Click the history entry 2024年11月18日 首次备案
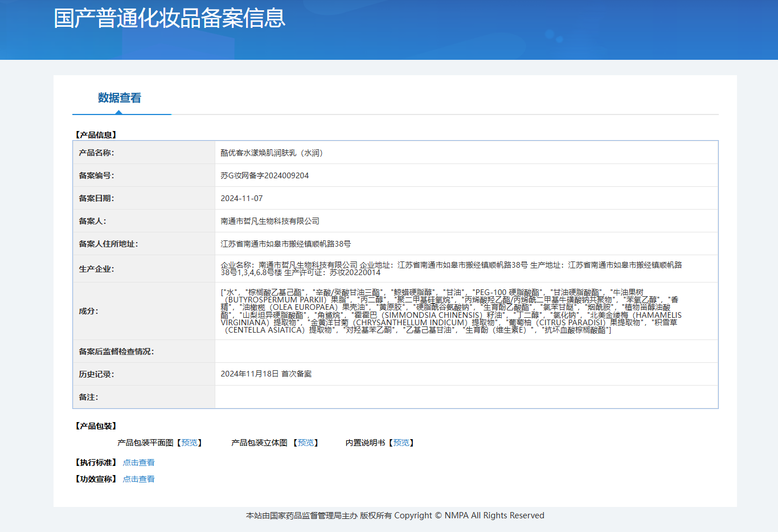 266,374
